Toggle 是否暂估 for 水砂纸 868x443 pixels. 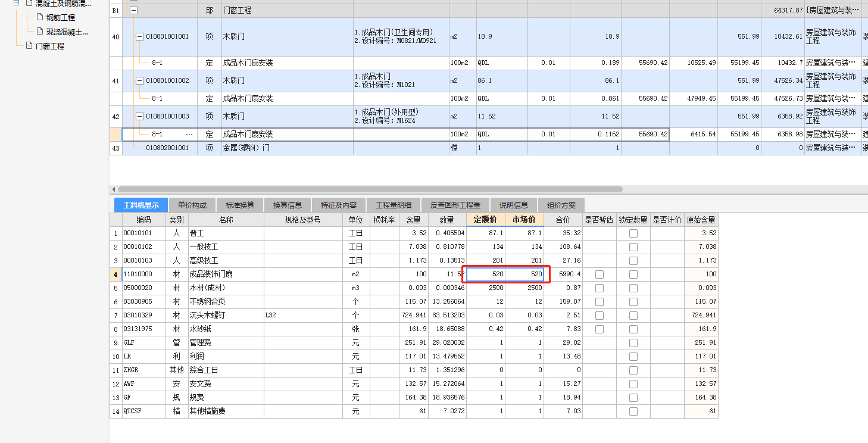coord(600,329)
